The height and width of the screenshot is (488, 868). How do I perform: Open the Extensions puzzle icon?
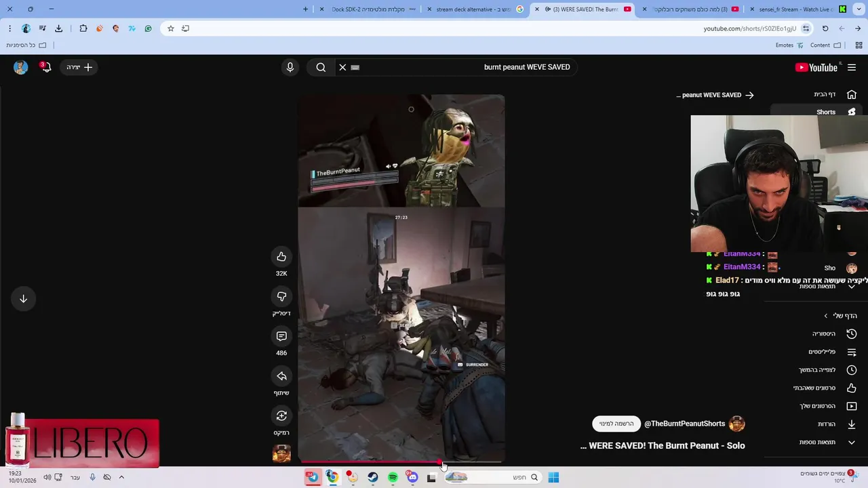point(83,28)
